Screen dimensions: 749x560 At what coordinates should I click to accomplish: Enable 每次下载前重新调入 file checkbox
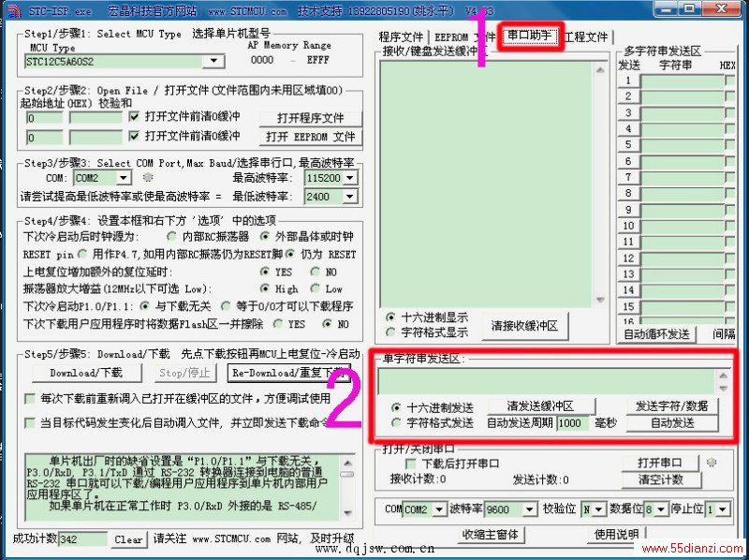tap(30, 399)
